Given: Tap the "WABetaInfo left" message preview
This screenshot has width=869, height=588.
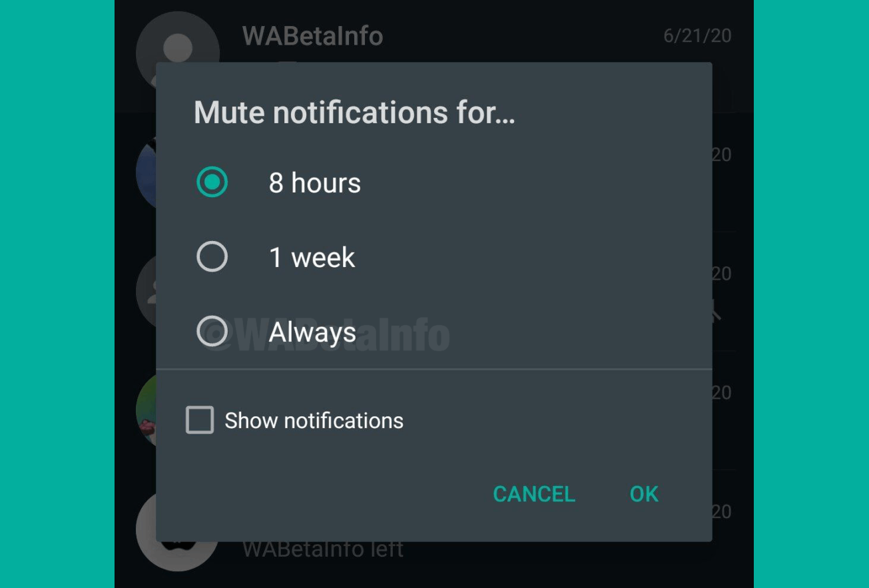Looking at the screenshot, I should (x=323, y=549).
